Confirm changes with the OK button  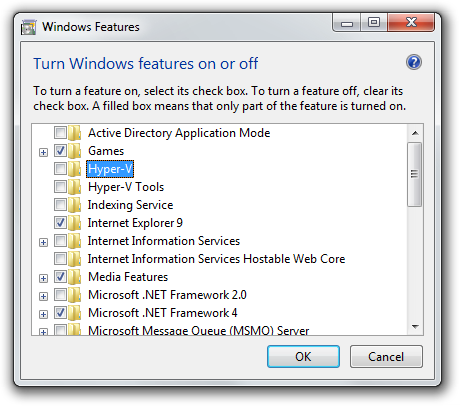(x=303, y=357)
